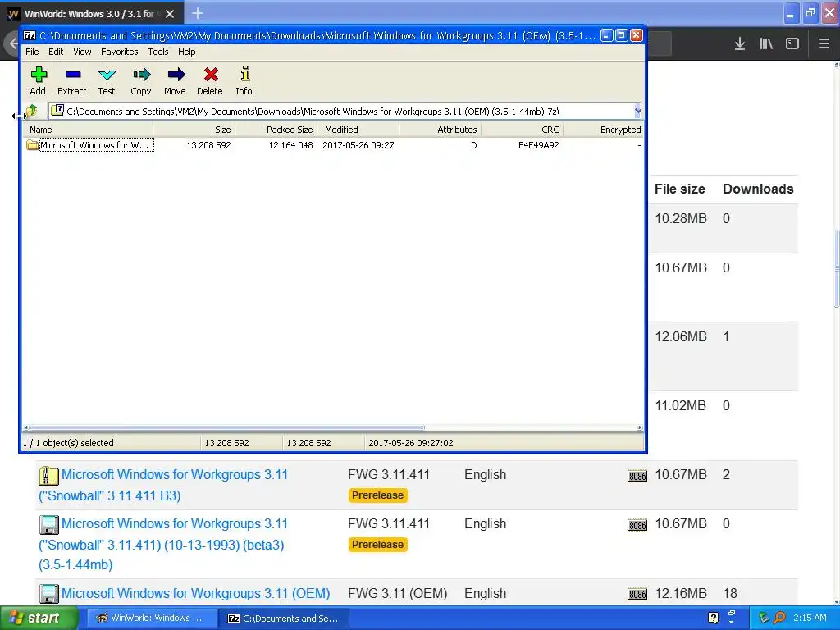Select the Microsoft Windows for W... folder row

pos(333,145)
